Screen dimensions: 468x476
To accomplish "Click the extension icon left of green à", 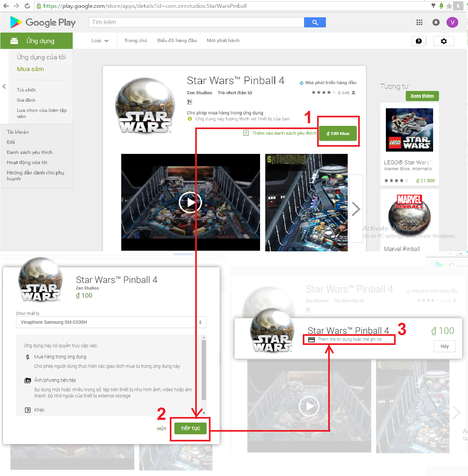I will [x=433, y=6].
